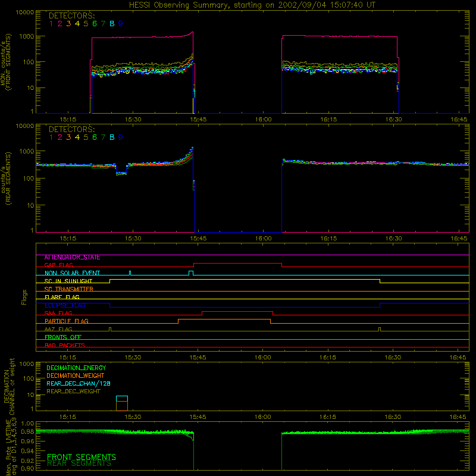Click the 15:30 tick label under the rear segments plot
The height and width of the screenshot is (476, 476).
click(133, 239)
